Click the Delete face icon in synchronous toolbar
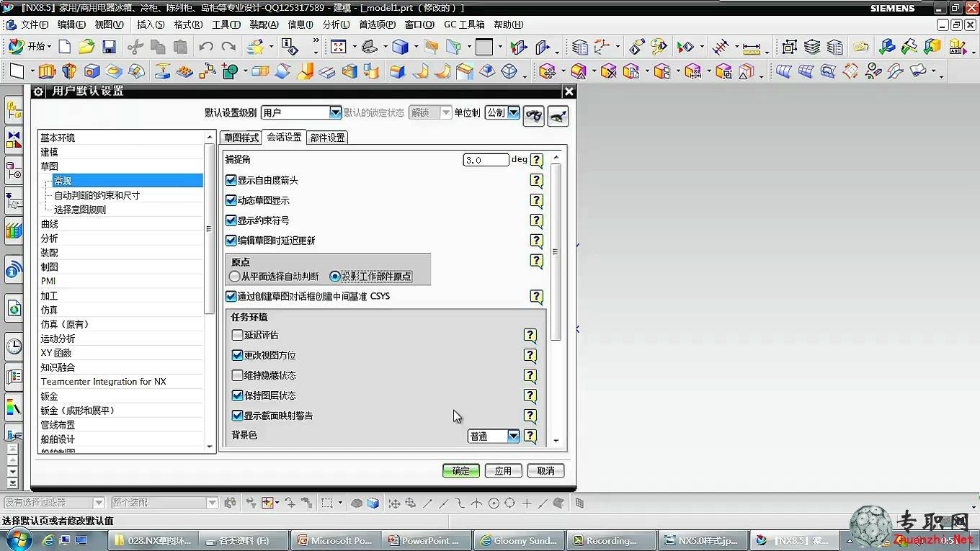Viewport: 980px width, 551px height. [x=609, y=71]
